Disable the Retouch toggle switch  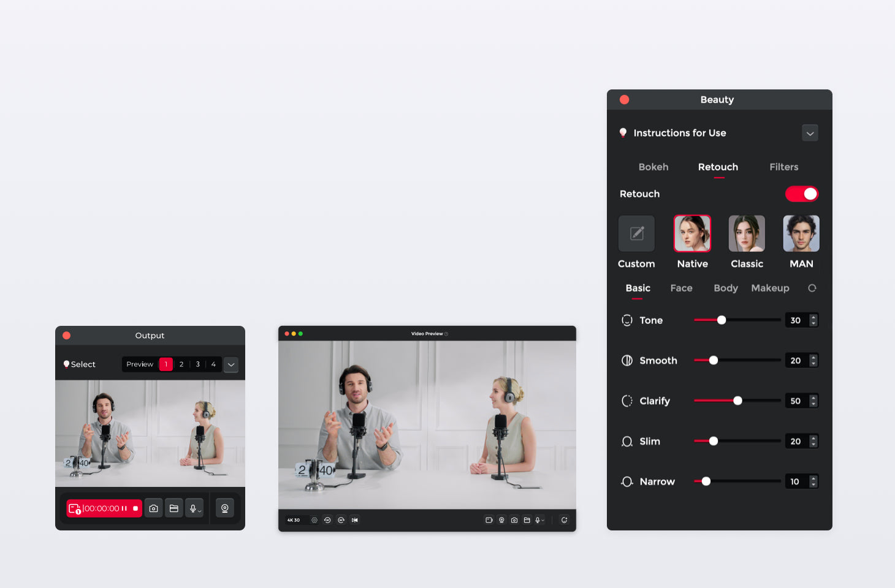click(x=802, y=194)
